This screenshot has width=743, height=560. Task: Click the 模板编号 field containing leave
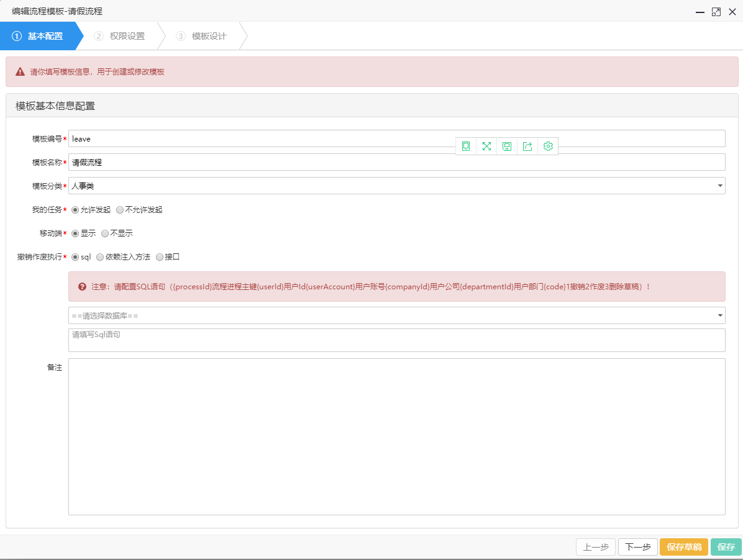396,138
